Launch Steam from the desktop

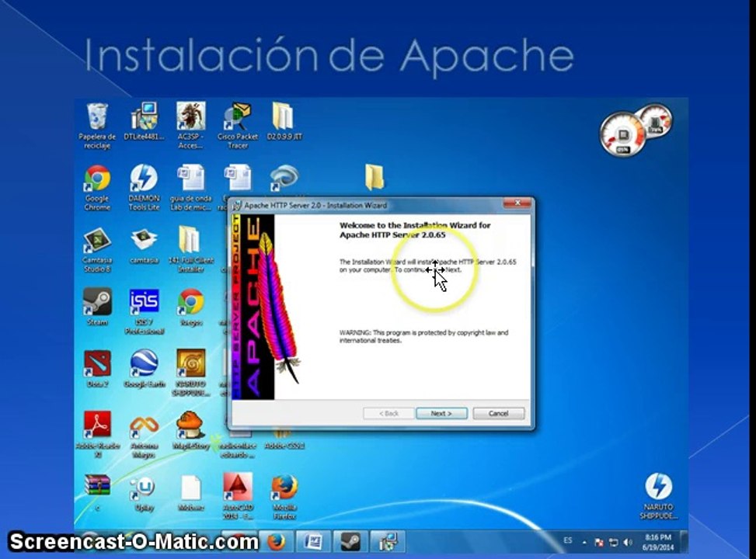click(97, 307)
